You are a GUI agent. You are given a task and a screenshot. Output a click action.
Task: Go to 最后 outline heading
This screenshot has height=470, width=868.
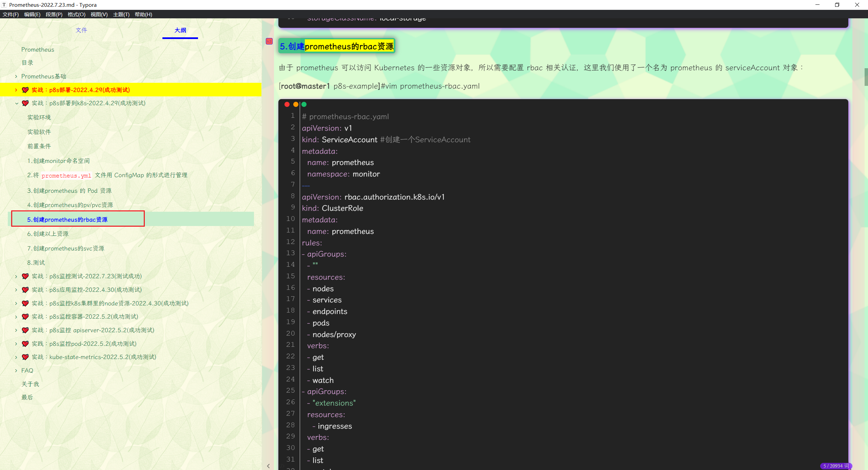pyautogui.click(x=27, y=397)
